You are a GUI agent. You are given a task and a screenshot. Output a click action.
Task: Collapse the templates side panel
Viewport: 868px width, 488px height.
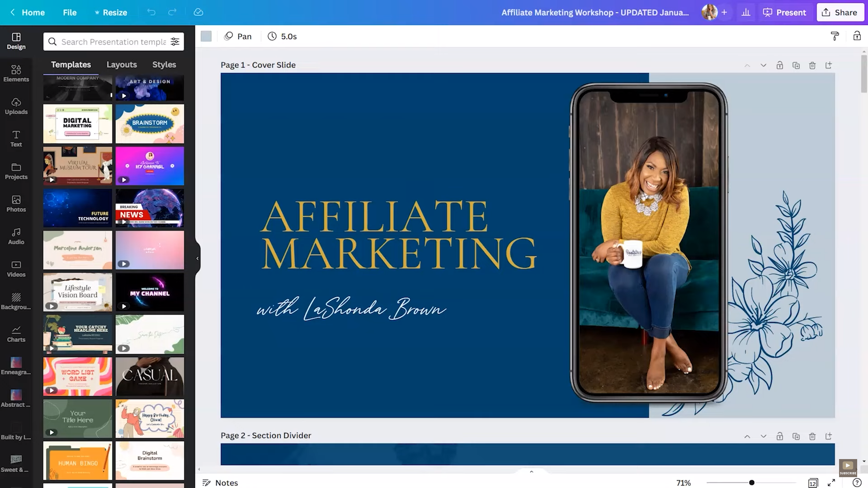click(198, 258)
